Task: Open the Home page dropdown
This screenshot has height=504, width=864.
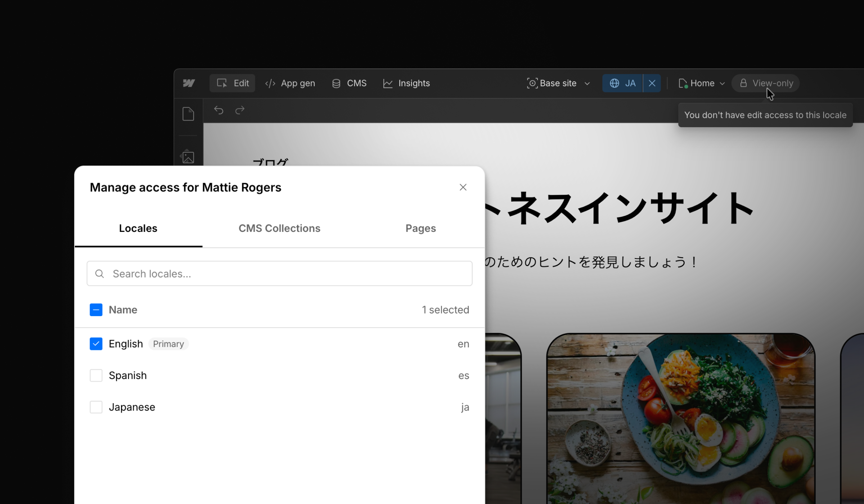Action: 701,83
